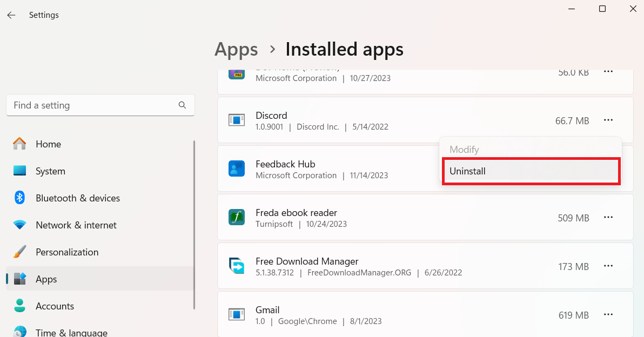This screenshot has width=644, height=337.
Task: Click the Apps icon in the sidebar
Action: [x=19, y=279]
